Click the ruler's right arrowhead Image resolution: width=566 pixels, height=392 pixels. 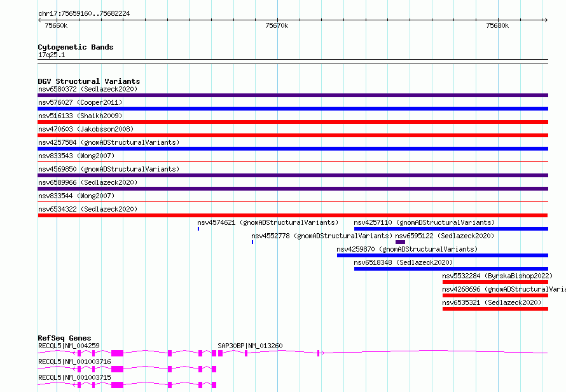546,20
